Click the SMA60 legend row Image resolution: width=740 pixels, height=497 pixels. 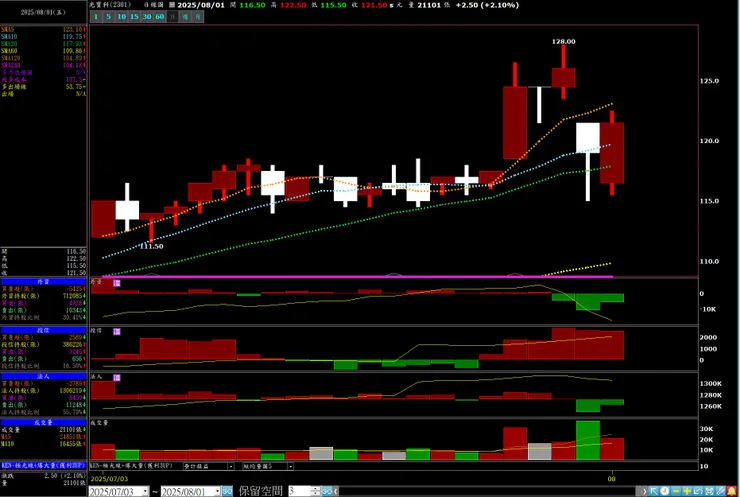43,51
